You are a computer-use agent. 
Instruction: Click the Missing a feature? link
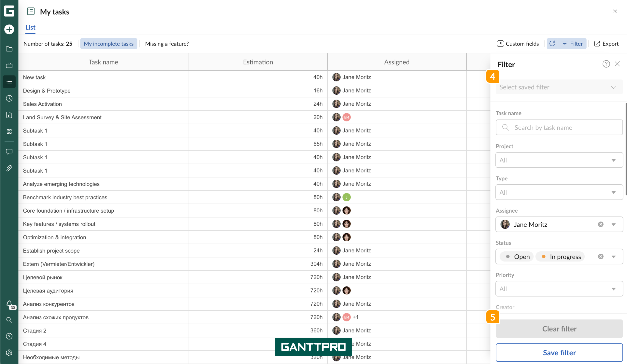click(167, 44)
